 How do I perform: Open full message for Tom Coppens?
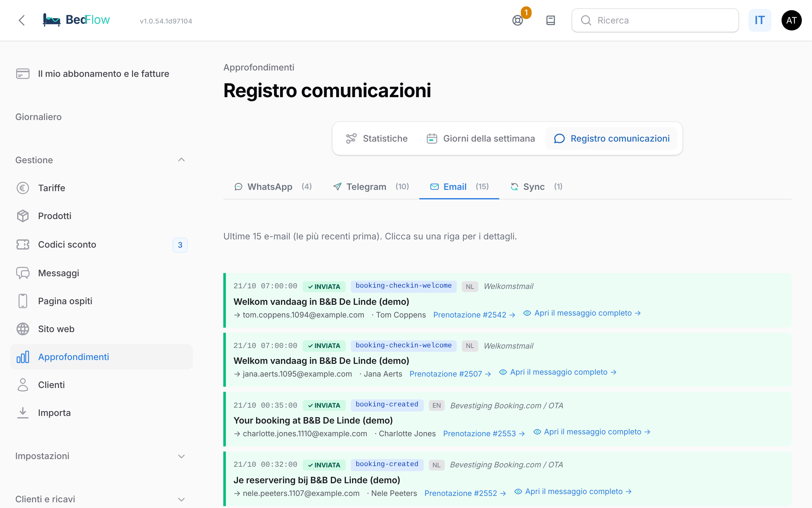582,313
